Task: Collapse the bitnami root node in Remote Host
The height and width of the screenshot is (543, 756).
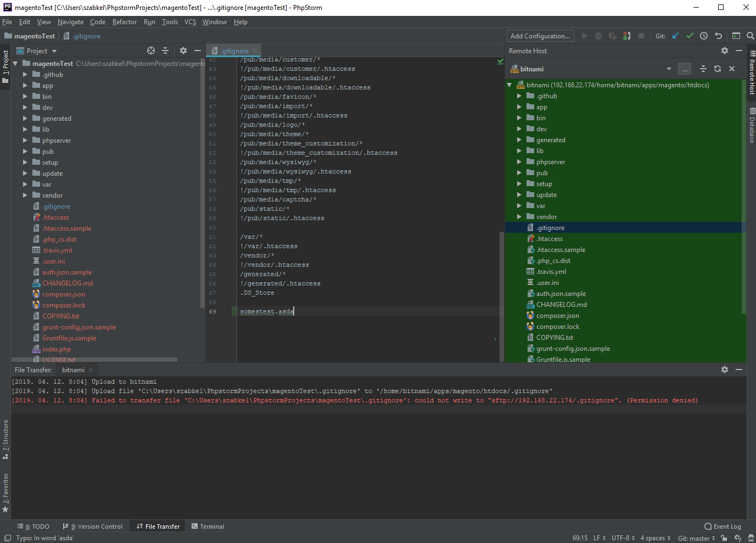Action: [509, 85]
